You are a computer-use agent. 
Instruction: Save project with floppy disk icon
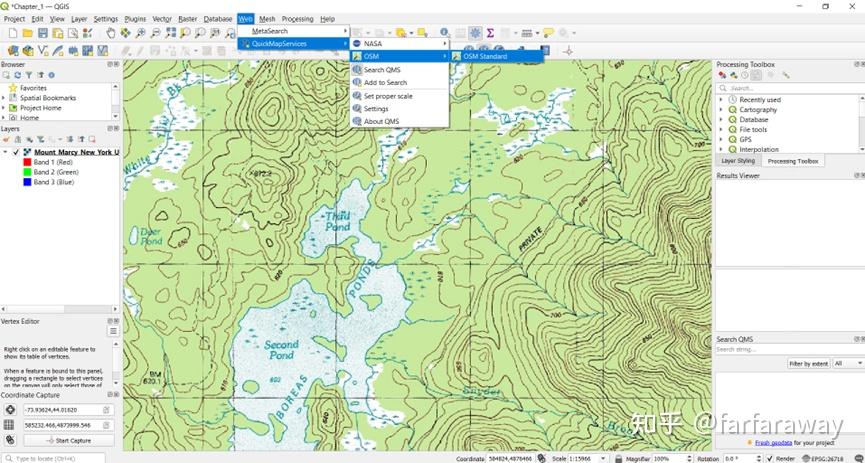click(42, 33)
